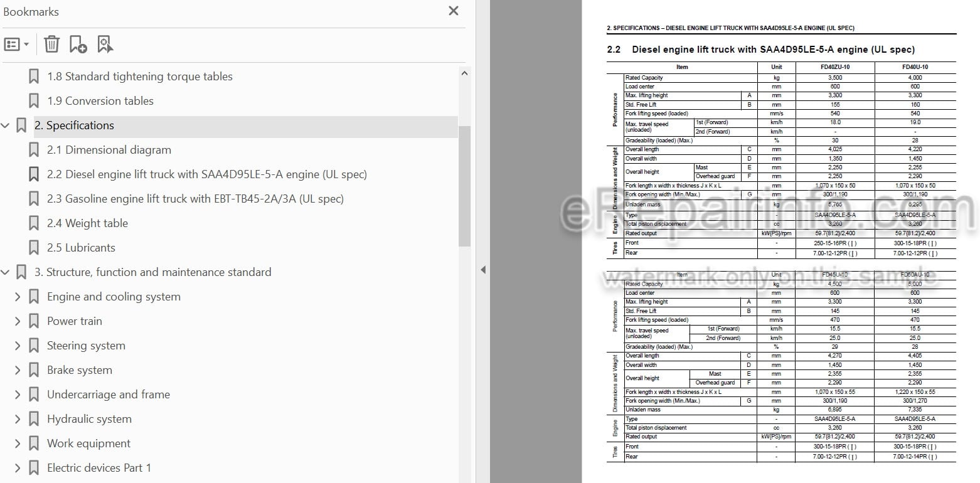Add a new bookmark icon
The height and width of the screenshot is (483, 980).
[x=78, y=45]
